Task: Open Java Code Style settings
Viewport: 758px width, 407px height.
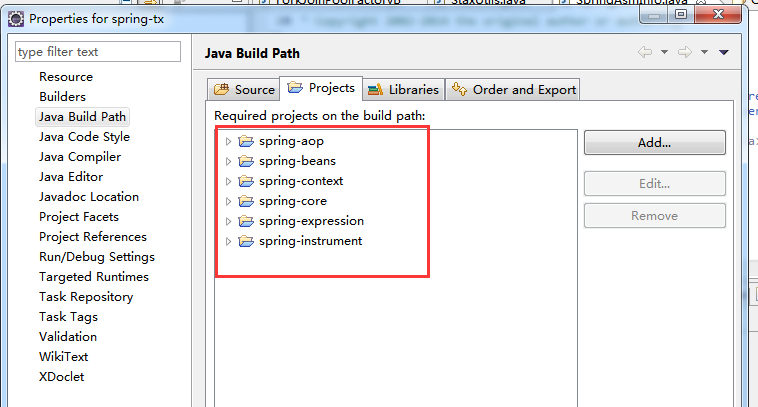Action: [x=85, y=137]
